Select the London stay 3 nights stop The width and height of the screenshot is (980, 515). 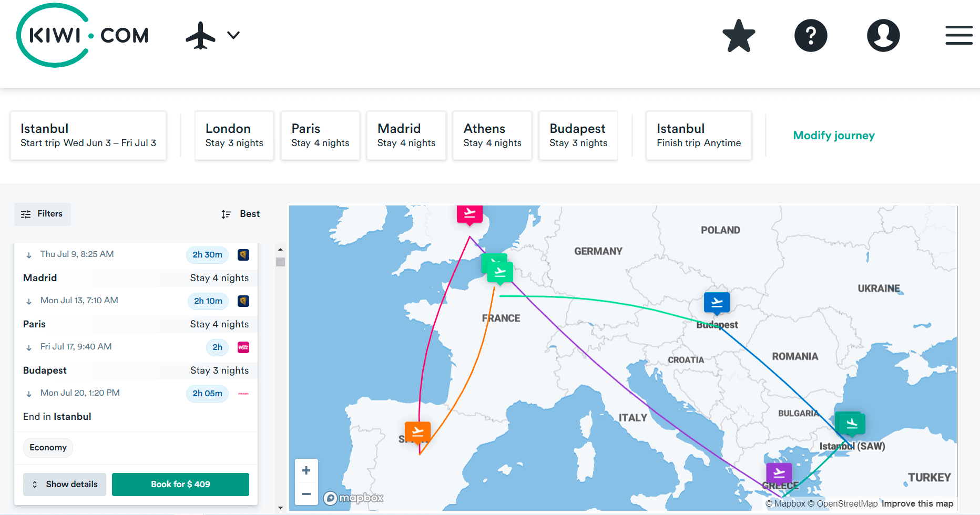click(x=234, y=136)
